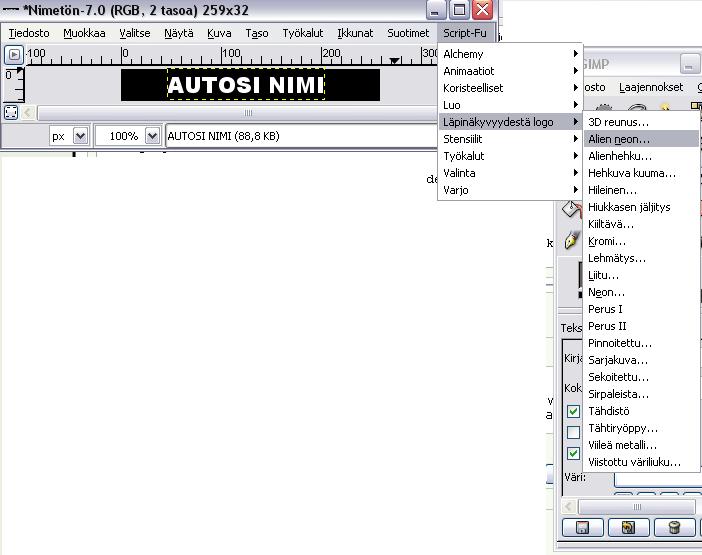The image size is (702, 555).
Task: Select the Ink tool in toolbox
Action: pos(572,240)
